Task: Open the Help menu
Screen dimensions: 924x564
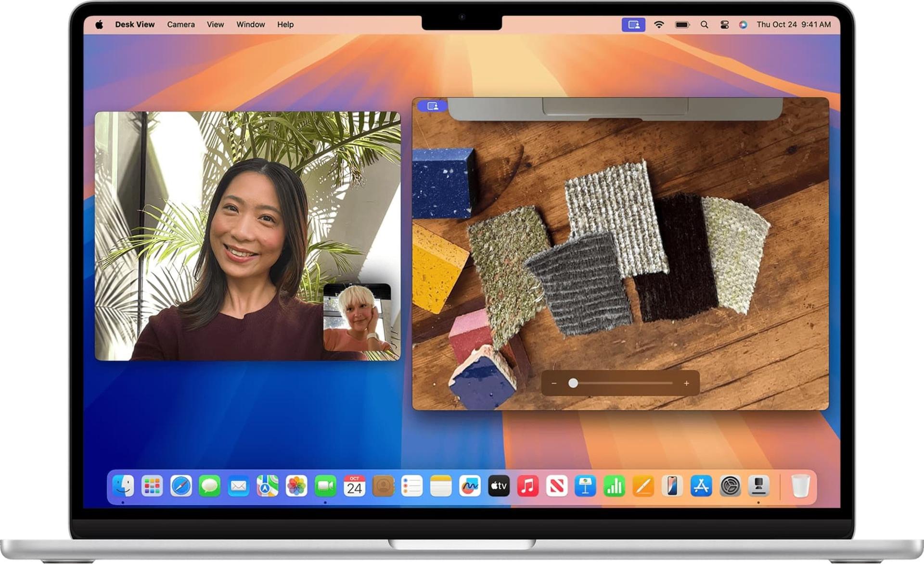Action: coord(285,25)
